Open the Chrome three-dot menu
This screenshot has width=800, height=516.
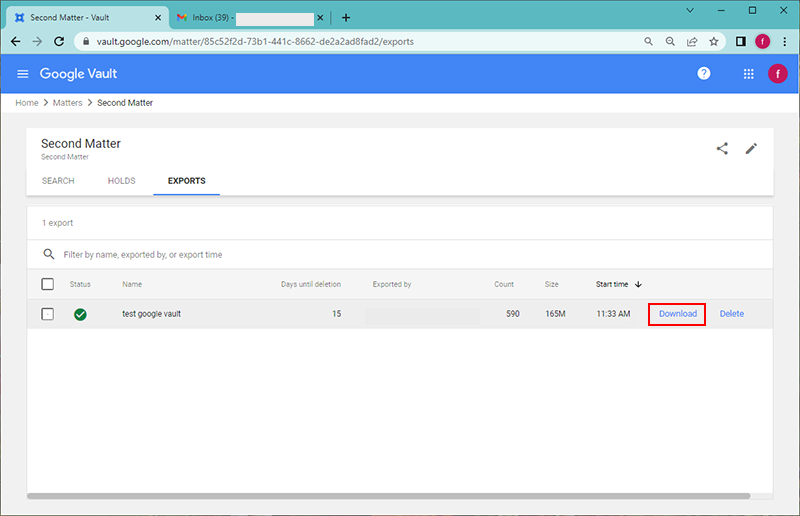click(785, 41)
